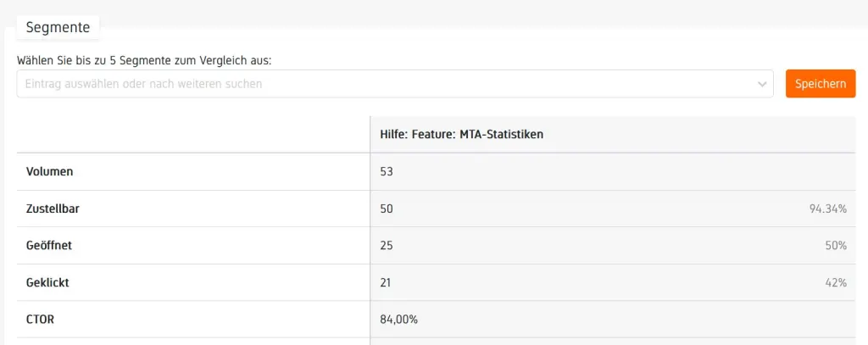The width and height of the screenshot is (868, 345).
Task: Click the 42% clicked percentage
Action: pos(836,282)
